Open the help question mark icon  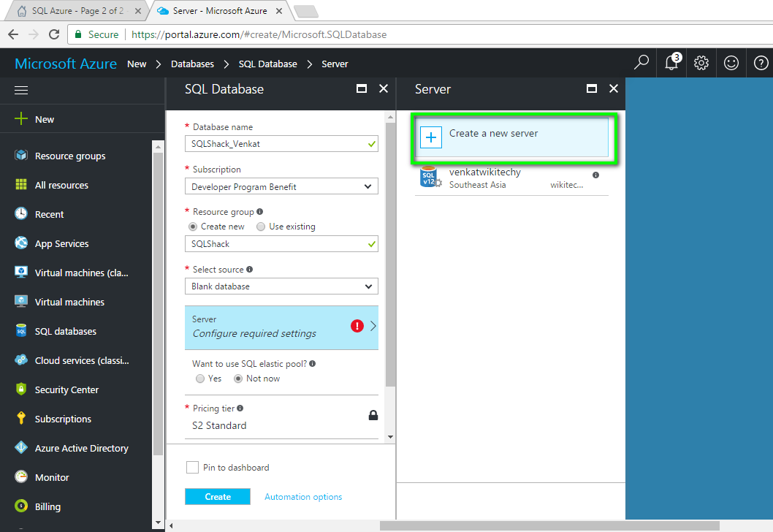point(761,63)
